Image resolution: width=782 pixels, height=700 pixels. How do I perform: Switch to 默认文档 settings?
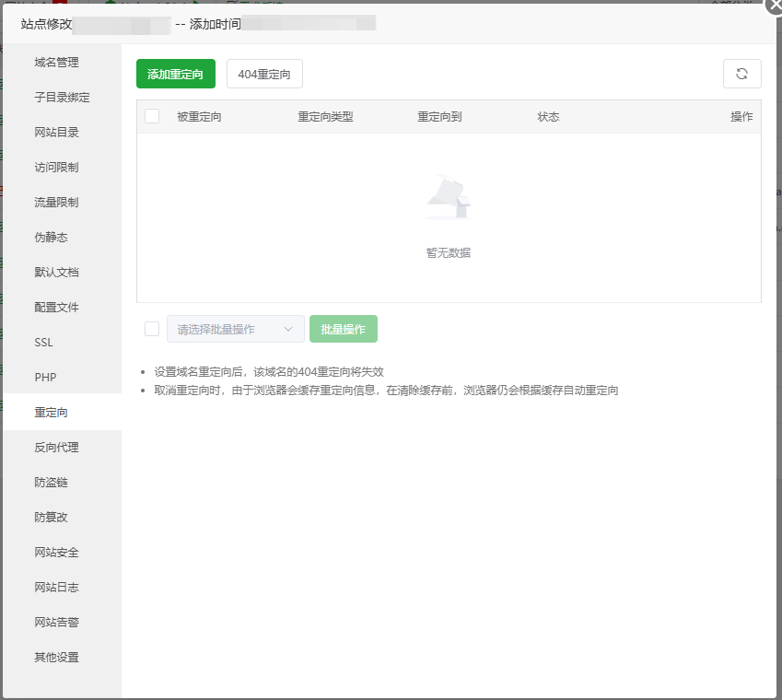click(x=55, y=272)
